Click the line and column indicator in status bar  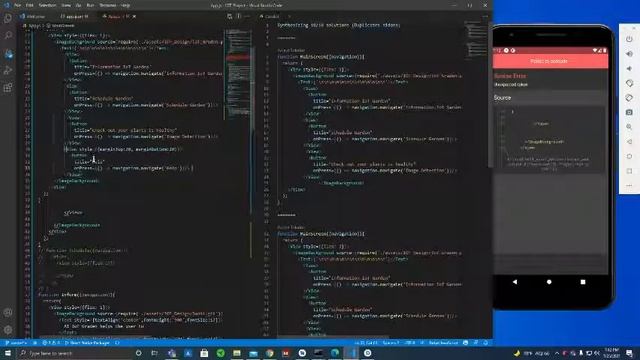coord(366,343)
